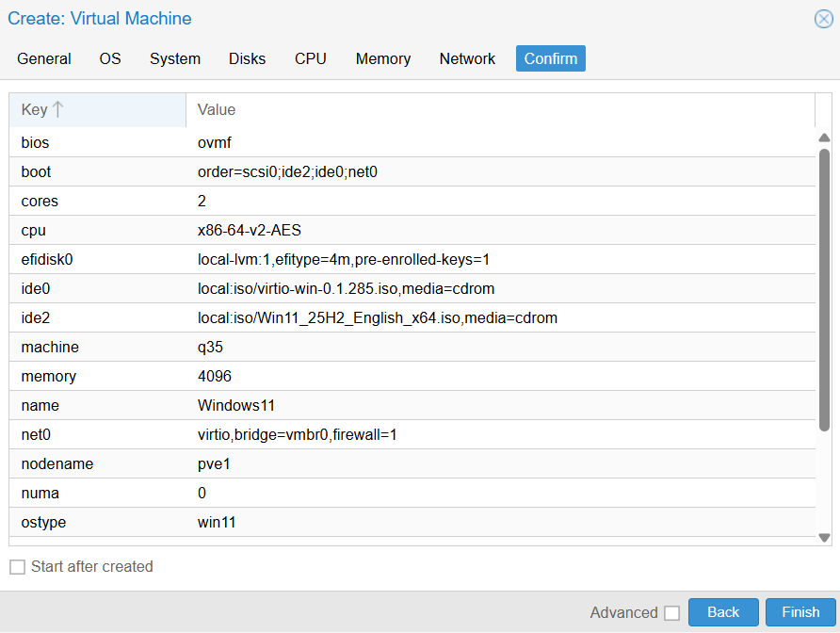Enable Start after created checkbox

click(18, 567)
